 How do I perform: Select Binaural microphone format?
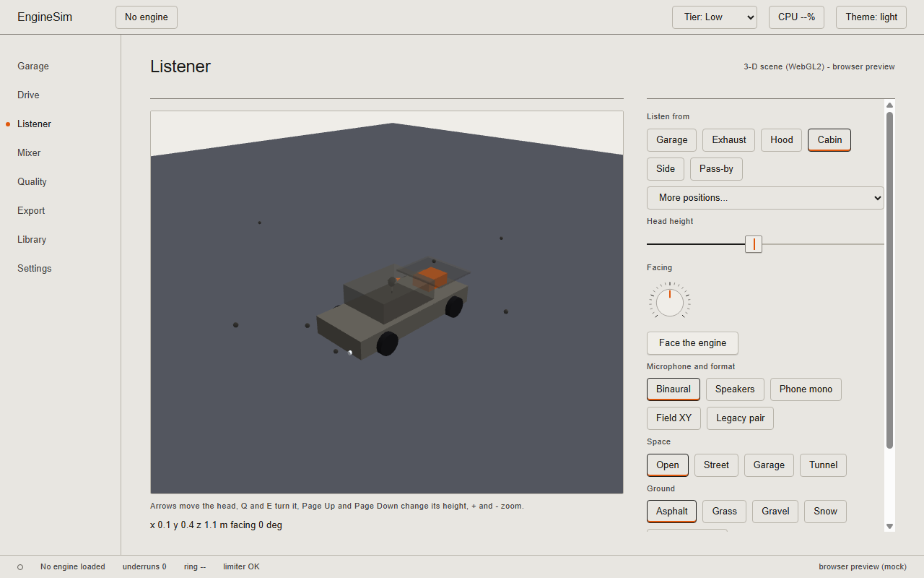[674, 389]
